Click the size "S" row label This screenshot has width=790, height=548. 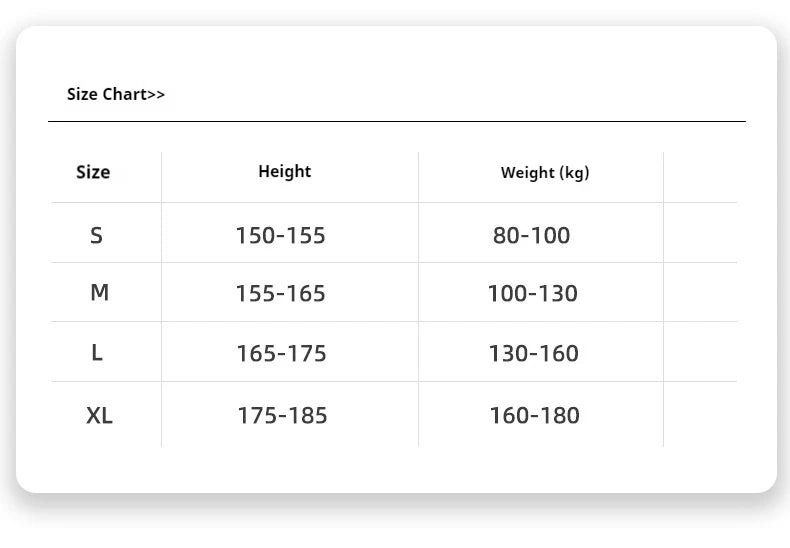click(x=96, y=236)
